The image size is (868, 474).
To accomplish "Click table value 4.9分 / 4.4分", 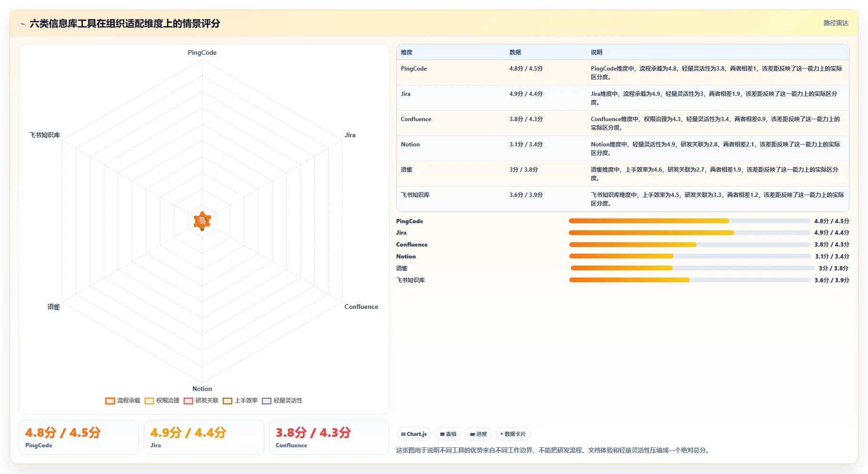I will click(x=526, y=94).
